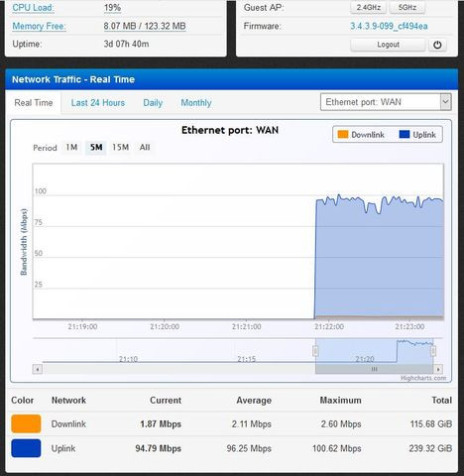Click the orange Downlink color swatch in table
The height and width of the screenshot is (476, 464).
(26, 423)
